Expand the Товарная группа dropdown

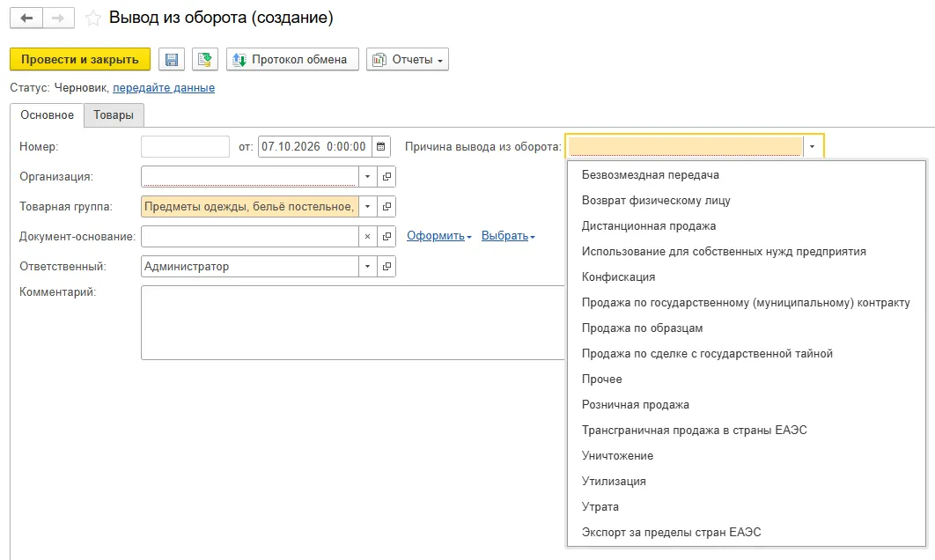[367, 206]
